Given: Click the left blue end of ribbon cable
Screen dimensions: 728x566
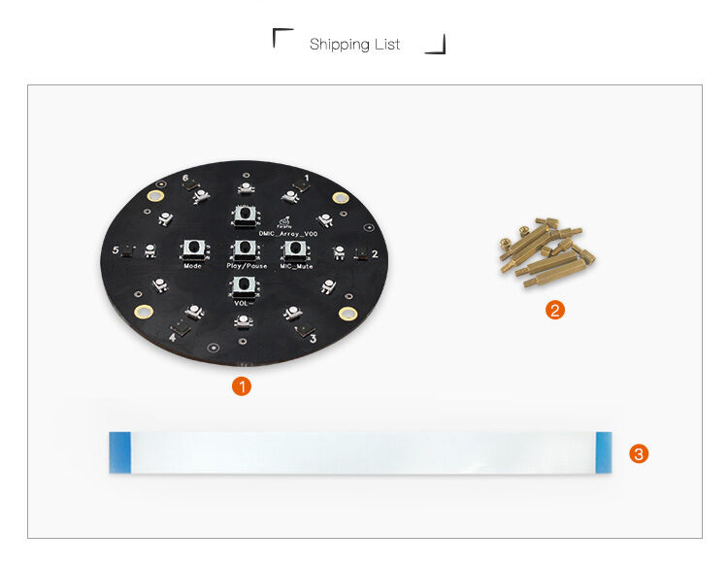Looking at the screenshot, I should click(x=119, y=452).
